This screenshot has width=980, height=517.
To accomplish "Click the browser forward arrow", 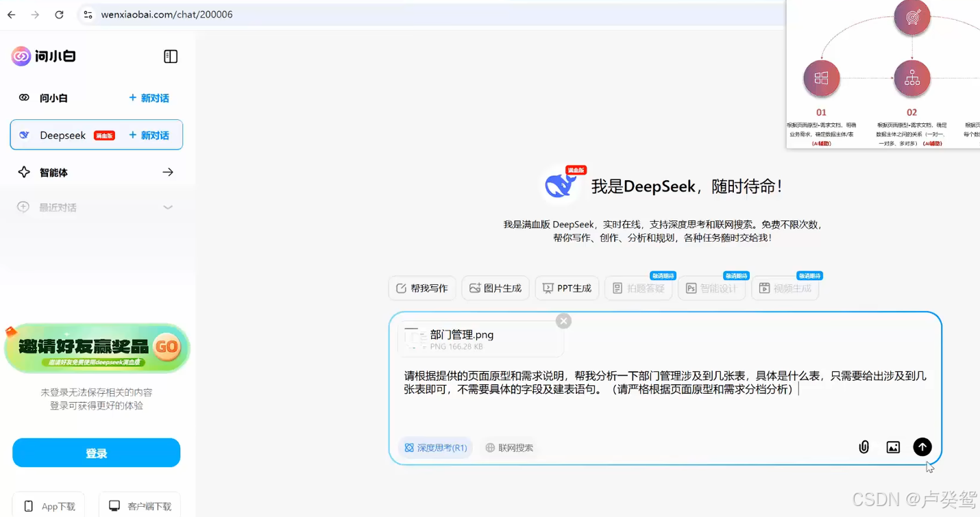I will coord(35,14).
